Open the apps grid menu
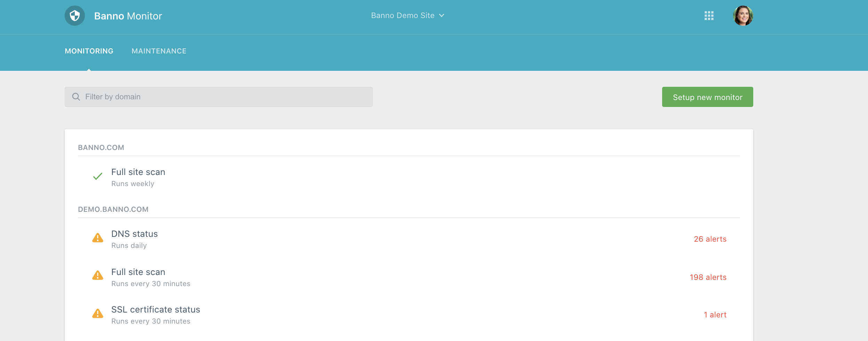Image resolution: width=868 pixels, height=341 pixels. 709,16
